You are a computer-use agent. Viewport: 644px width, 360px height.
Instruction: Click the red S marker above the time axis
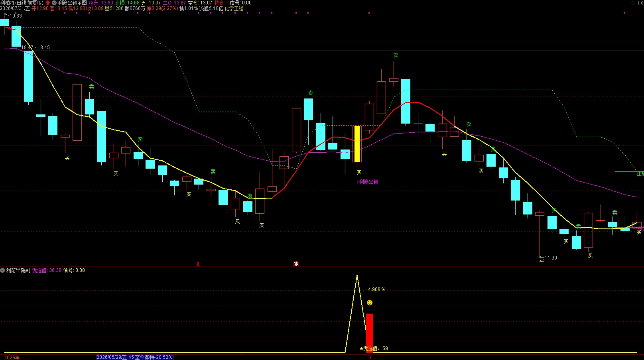click(198, 264)
